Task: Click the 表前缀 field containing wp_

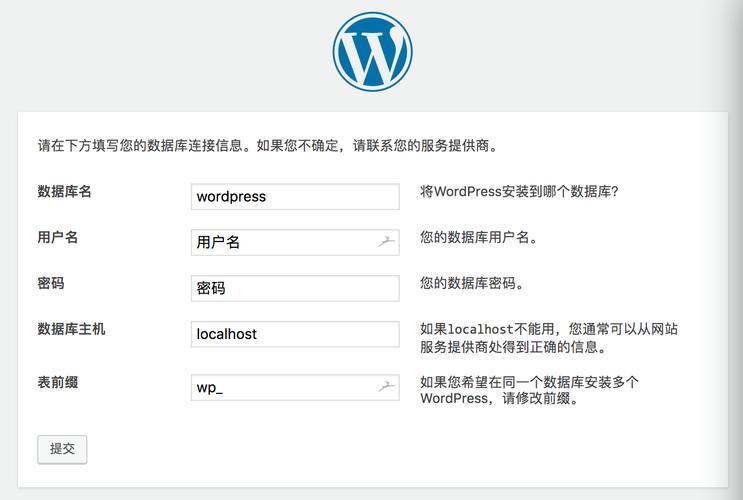Action: point(295,387)
